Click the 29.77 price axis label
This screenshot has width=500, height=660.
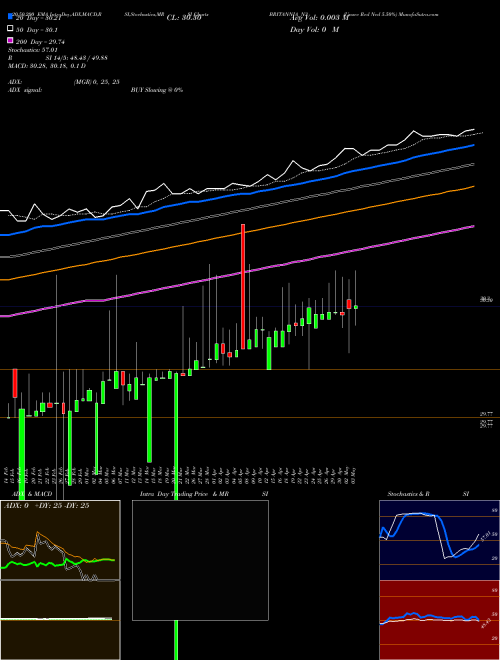[x=487, y=415]
